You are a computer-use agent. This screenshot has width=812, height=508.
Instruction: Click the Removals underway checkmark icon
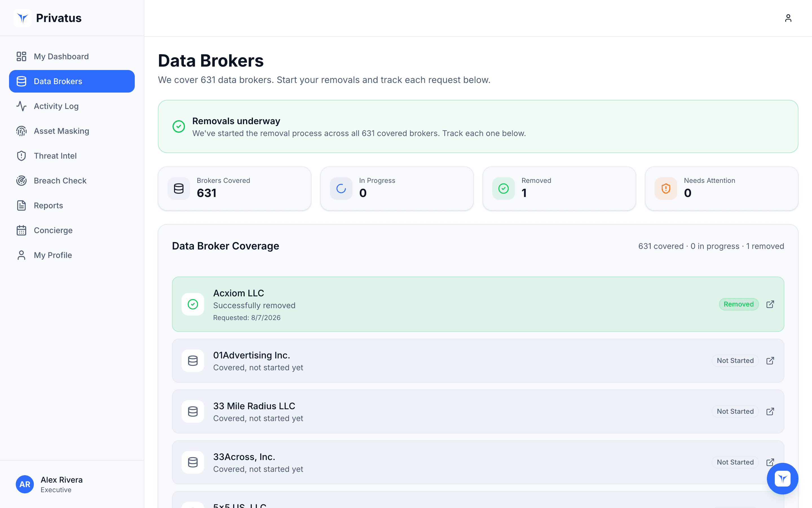pos(178,127)
